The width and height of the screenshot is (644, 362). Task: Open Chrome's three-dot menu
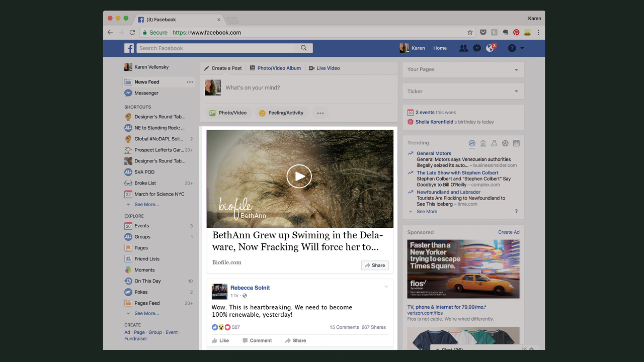(x=538, y=32)
